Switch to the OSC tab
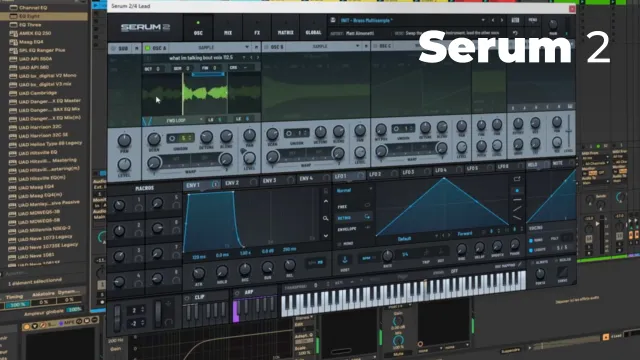 pyautogui.click(x=198, y=28)
